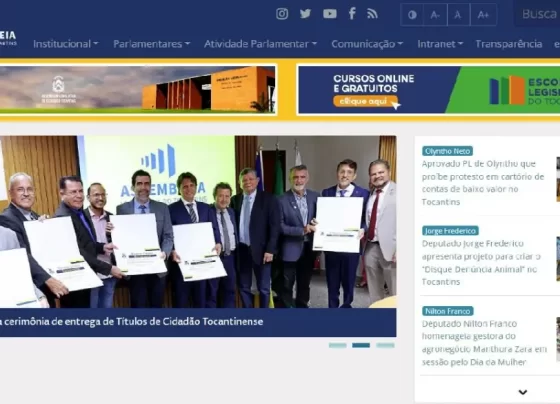Open the Instagram social link
The image size is (560, 404).
282,14
